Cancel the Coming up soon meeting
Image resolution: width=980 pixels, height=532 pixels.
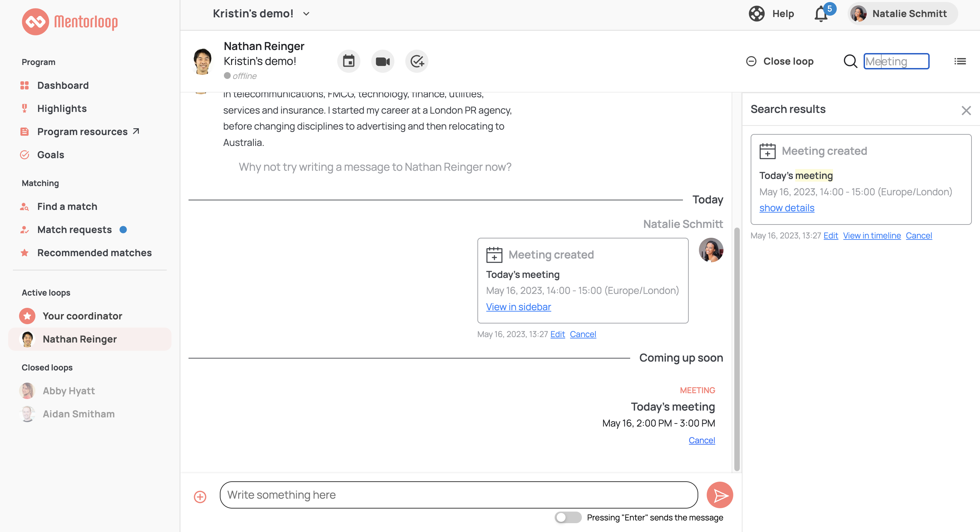702,440
